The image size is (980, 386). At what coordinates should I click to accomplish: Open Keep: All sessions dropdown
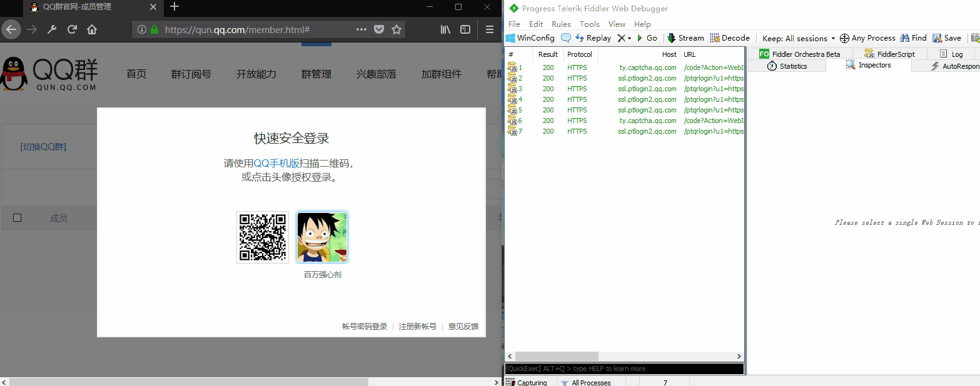pos(799,39)
